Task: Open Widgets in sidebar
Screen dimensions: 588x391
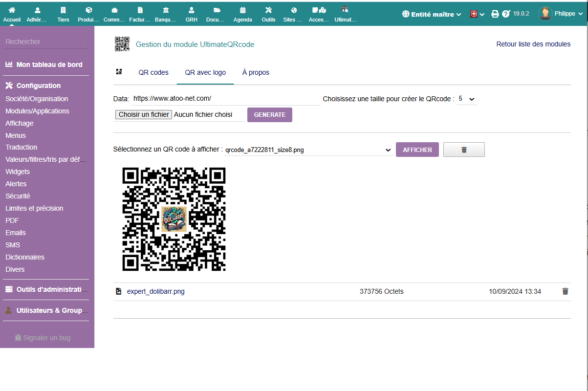Action: (18, 172)
